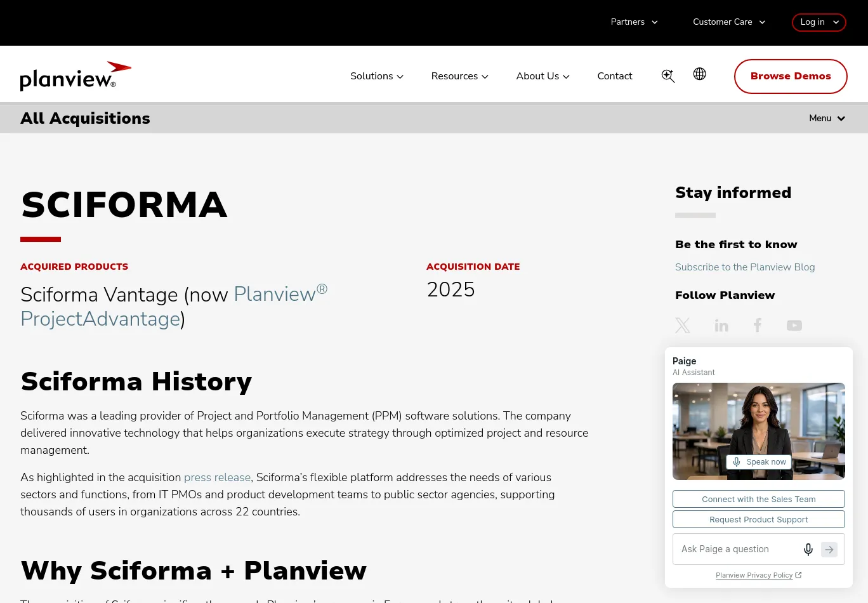
Task: Click the Paige AI assistant video thumbnail
Action: pyautogui.click(x=759, y=431)
